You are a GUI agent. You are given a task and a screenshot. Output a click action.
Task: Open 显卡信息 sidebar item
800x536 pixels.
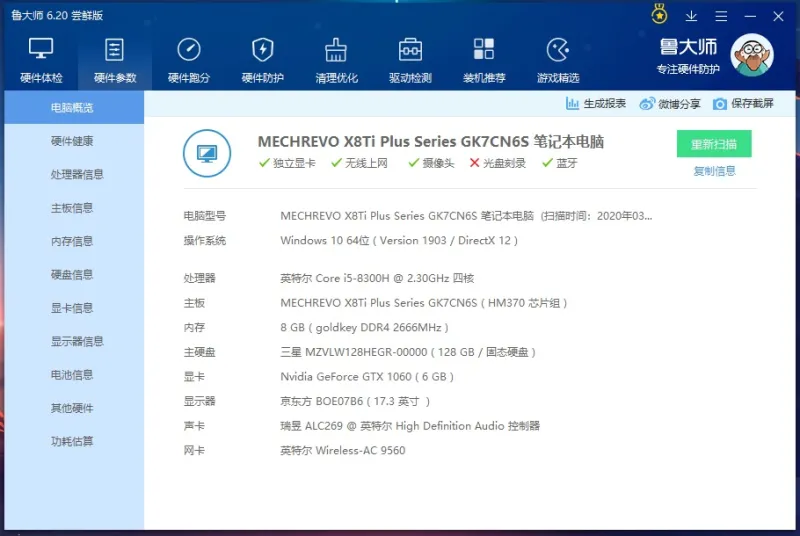(74, 308)
